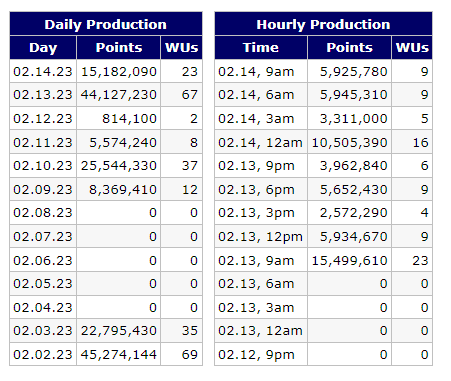This screenshot has height=381, width=451.
Task: Select the Time column header
Action: coord(261,48)
